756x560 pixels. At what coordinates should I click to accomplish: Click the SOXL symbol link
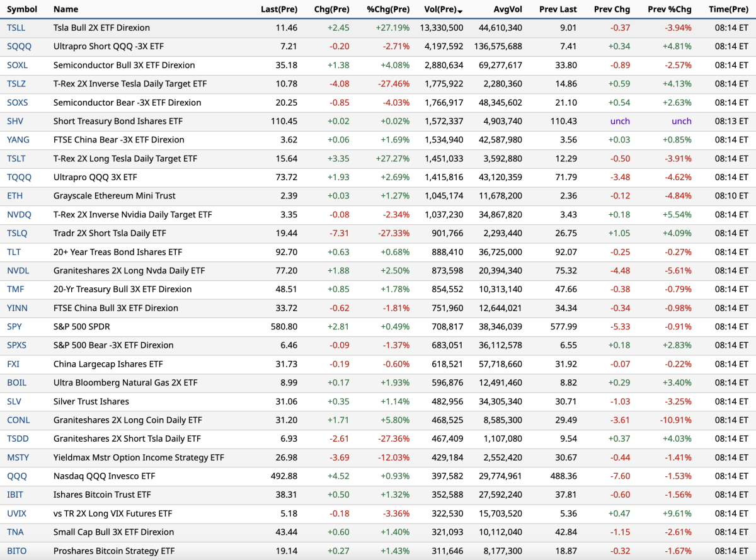(17, 65)
